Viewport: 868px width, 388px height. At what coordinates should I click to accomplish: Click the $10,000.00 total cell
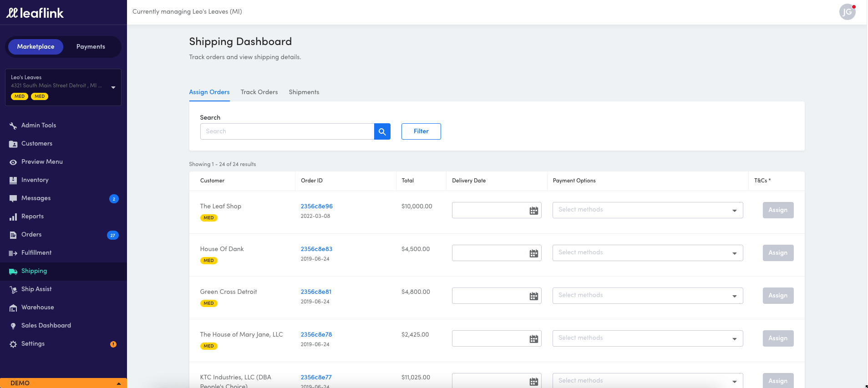coord(417,207)
